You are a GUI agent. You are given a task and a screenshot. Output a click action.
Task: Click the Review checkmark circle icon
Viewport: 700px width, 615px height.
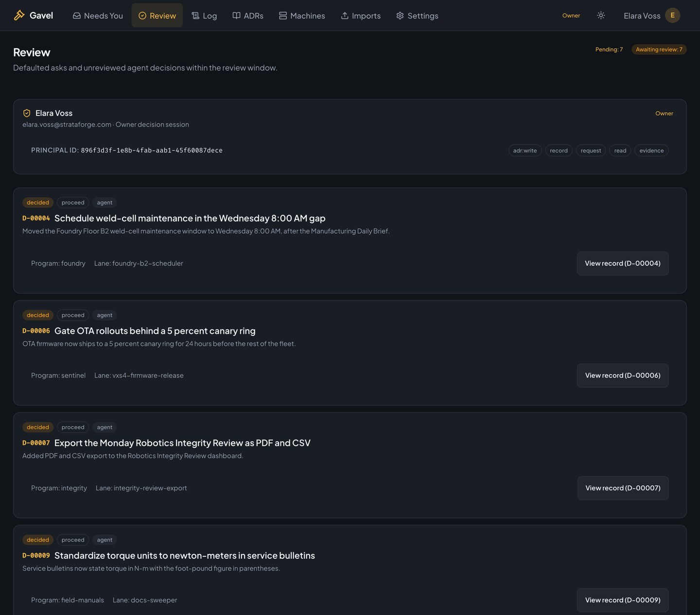pos(142,16)
